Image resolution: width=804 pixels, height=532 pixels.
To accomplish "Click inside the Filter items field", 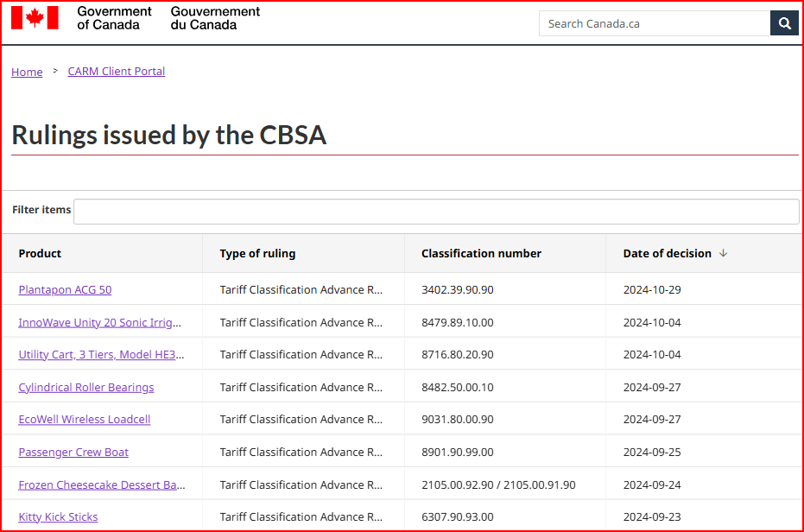I will (435, 211).
